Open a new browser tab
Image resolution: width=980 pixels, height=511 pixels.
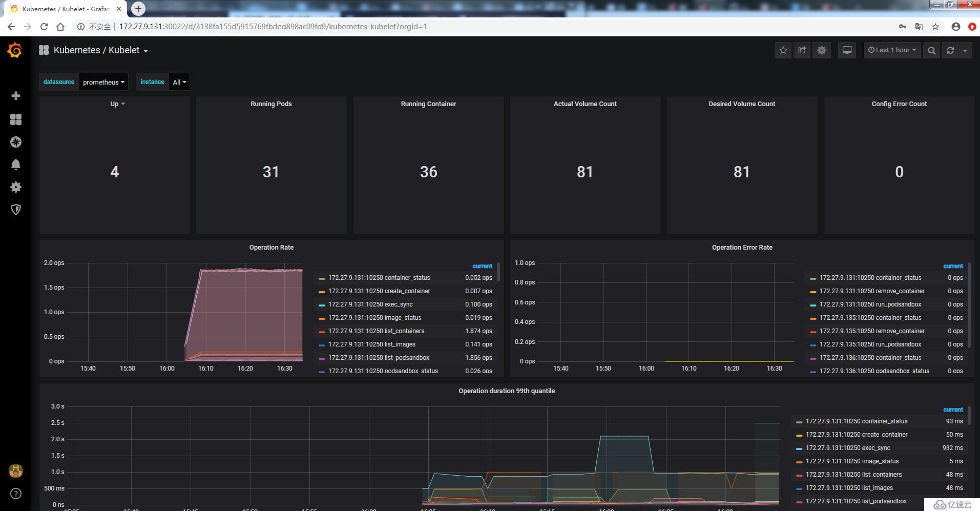click(x=138, y=8)
